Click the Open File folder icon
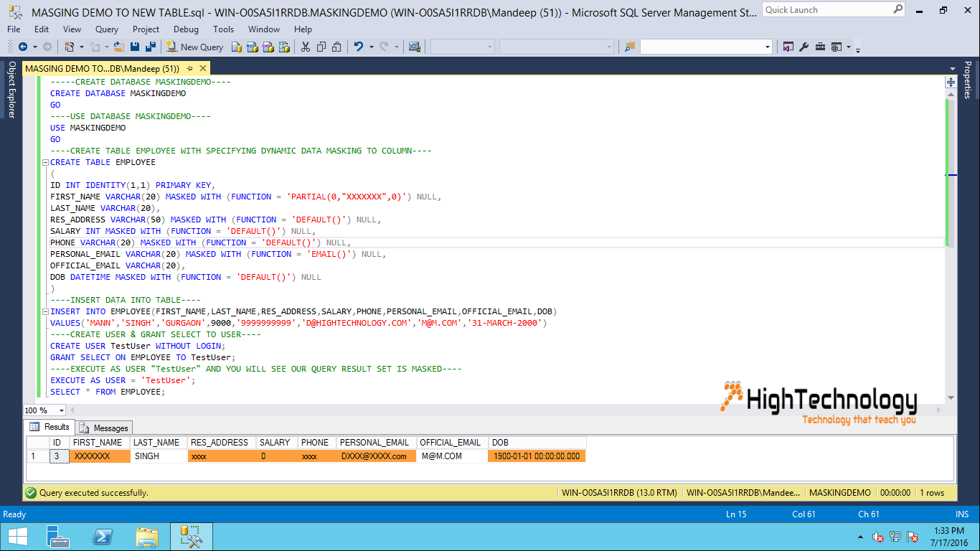 (x=118, y=47)
